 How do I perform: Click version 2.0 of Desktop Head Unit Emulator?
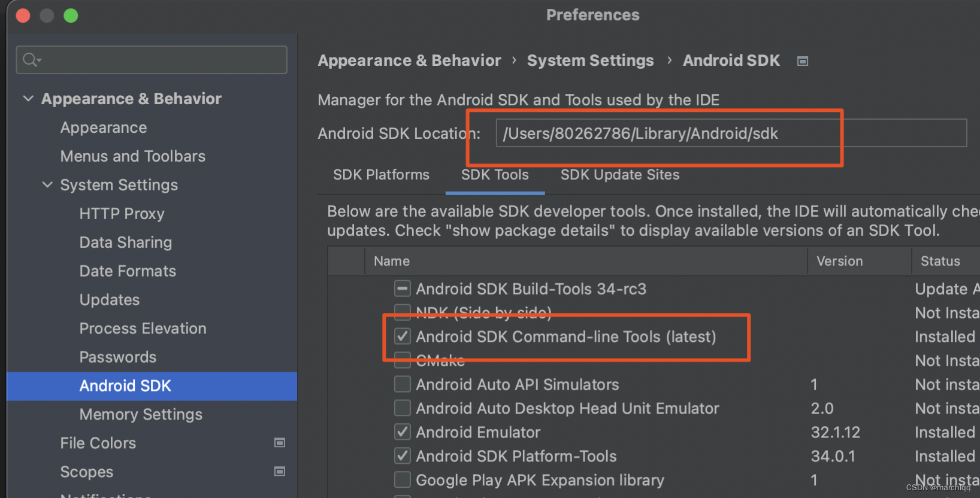coord(822,408)
